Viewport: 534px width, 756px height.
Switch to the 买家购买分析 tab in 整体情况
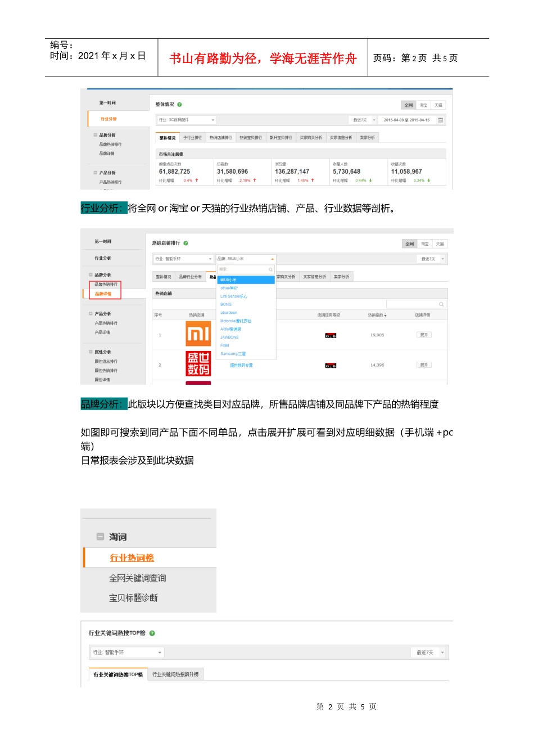311,138
